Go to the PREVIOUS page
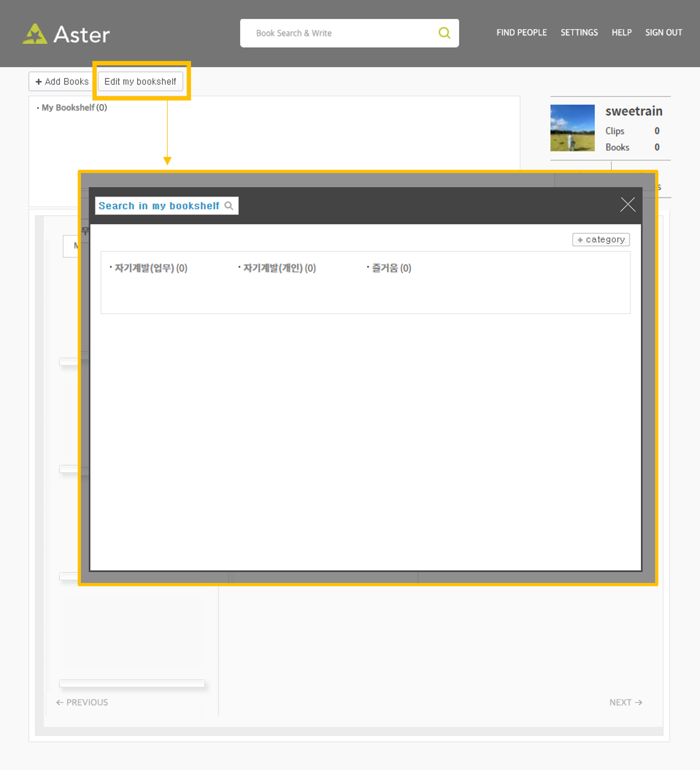 coord(82,702)
